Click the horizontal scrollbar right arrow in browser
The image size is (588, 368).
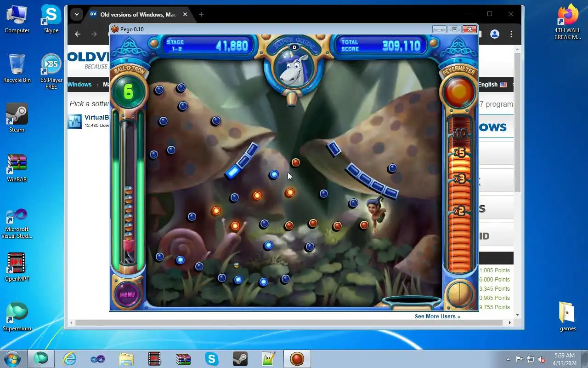(509, 323)
